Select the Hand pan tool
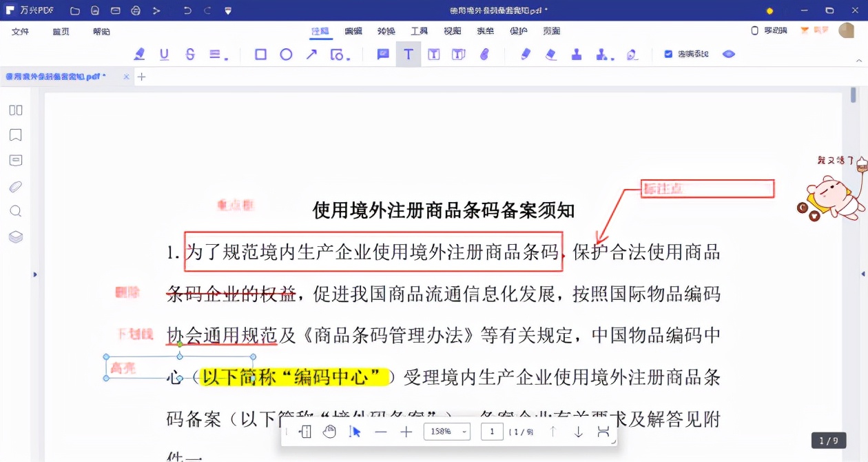The width and height of the screenshot is (868, 462). pos(329,431)
